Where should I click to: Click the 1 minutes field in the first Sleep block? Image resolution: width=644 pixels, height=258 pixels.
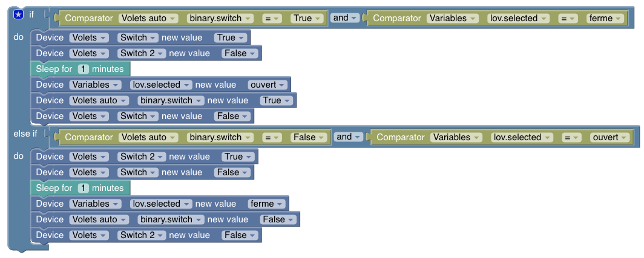click(84, 69)
